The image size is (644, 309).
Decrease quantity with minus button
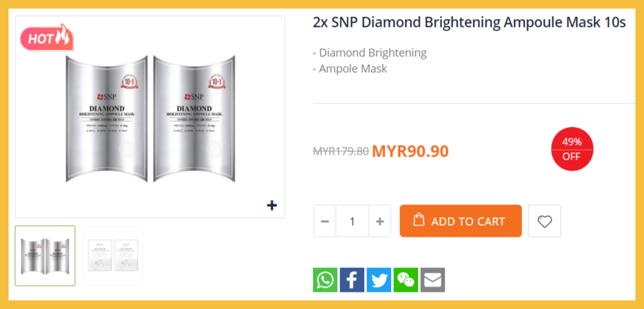[325, 221]
